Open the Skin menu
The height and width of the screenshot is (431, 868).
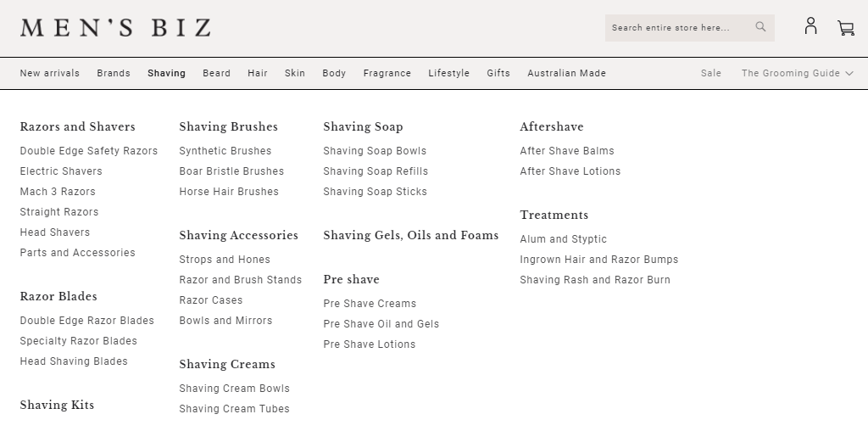pyautogui.click(x=295, y=73)
